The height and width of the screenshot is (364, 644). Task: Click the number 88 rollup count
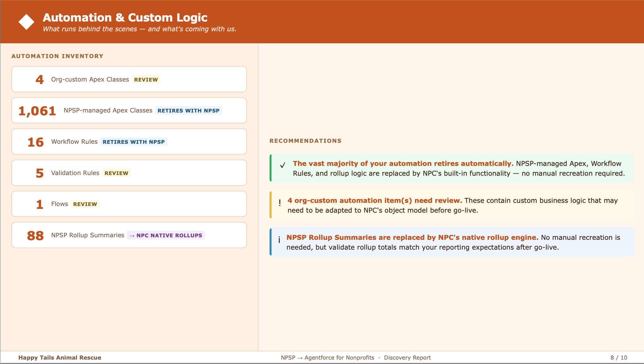[35, 236]
